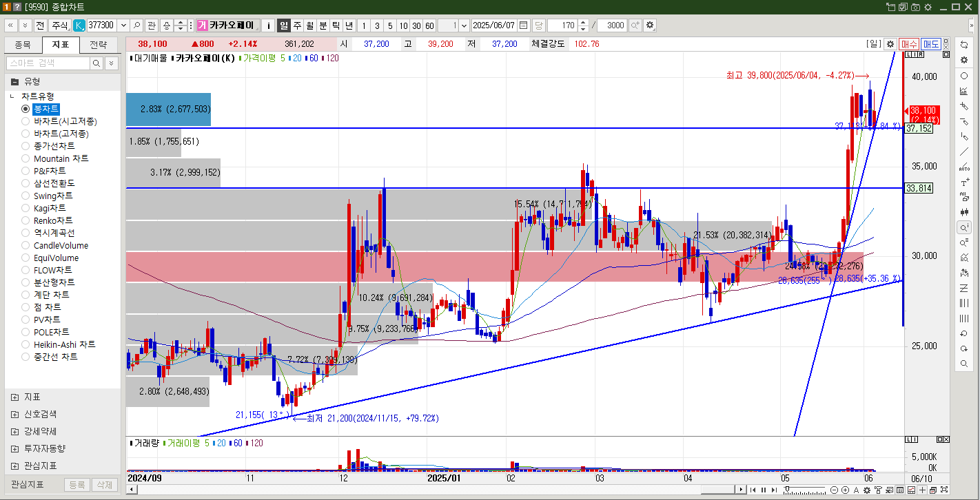Click the undo arrow in right toolbar
Viewport: 980px width, 500px height.
(964, 333)
